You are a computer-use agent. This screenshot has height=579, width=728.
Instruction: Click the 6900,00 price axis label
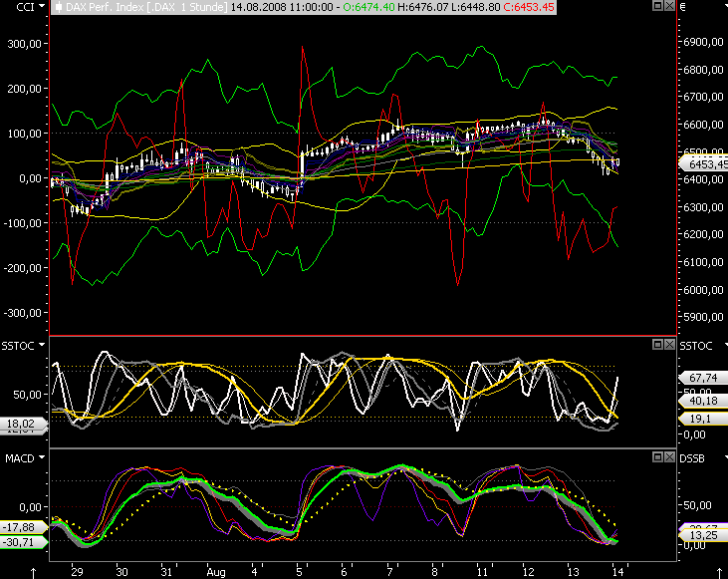pyautogui.click(x=703, y=42)
